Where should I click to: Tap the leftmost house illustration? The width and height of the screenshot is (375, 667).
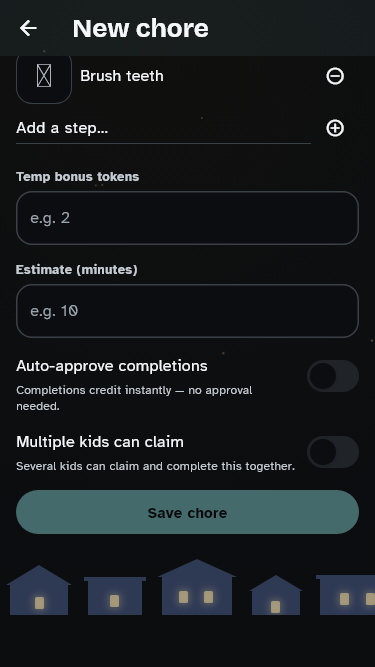click(x=39, y=590)
